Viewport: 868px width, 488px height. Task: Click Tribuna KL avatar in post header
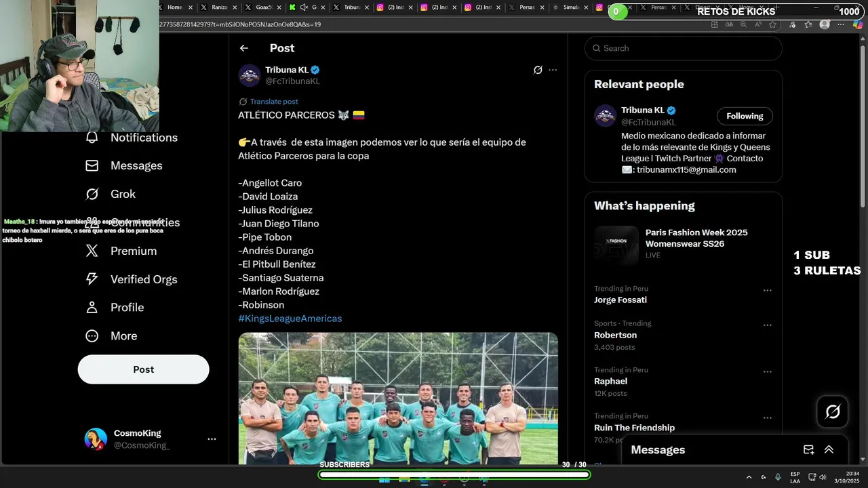pos(249,75)
